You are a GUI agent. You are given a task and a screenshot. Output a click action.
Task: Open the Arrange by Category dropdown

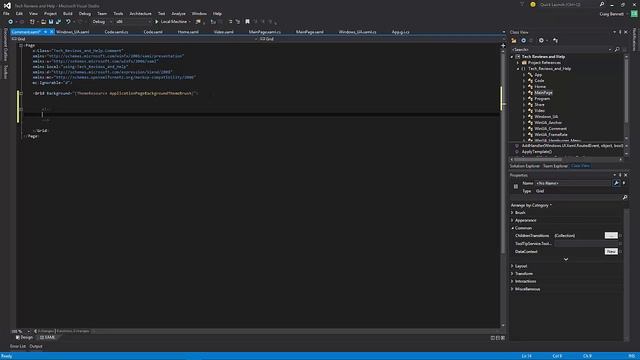point(531,205)
